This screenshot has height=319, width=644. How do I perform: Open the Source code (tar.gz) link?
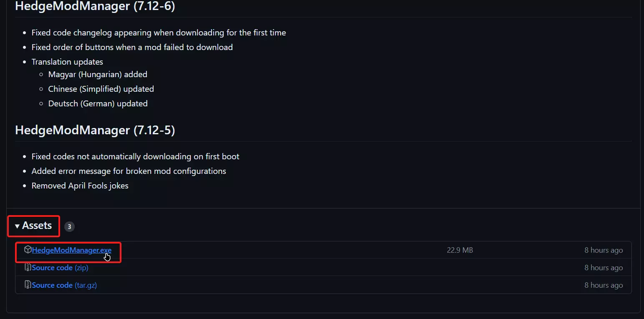pyautogui.click(x=64, y=285)
